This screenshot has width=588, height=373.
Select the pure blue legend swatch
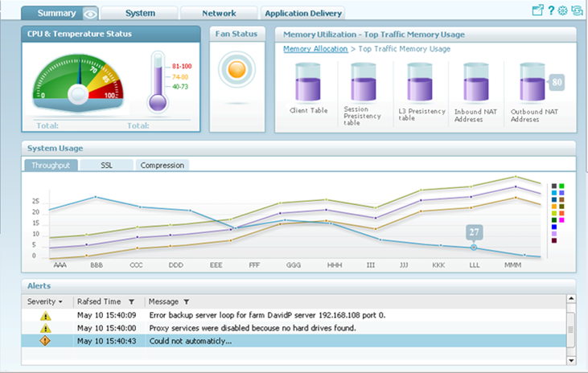click(554, 227)
